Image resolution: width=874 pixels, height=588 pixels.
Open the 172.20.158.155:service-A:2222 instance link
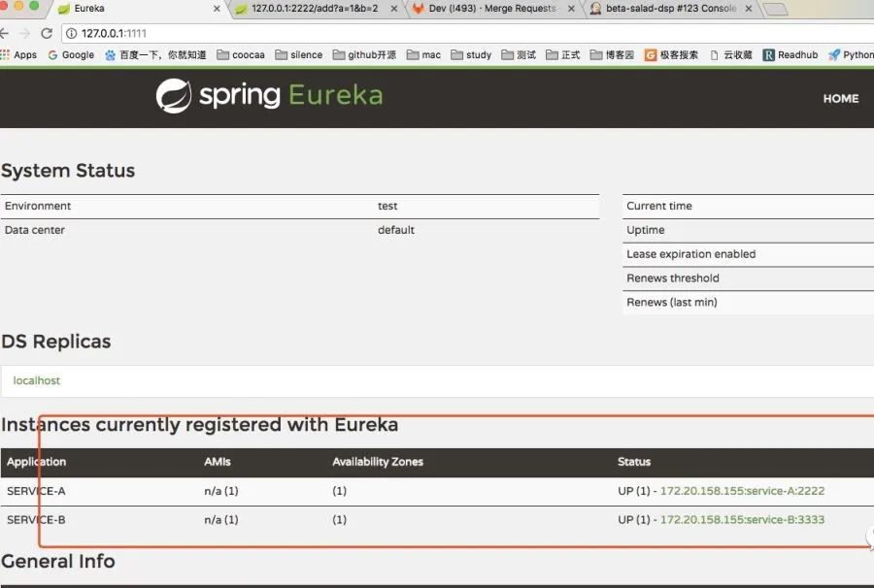[x=742, y=491]
